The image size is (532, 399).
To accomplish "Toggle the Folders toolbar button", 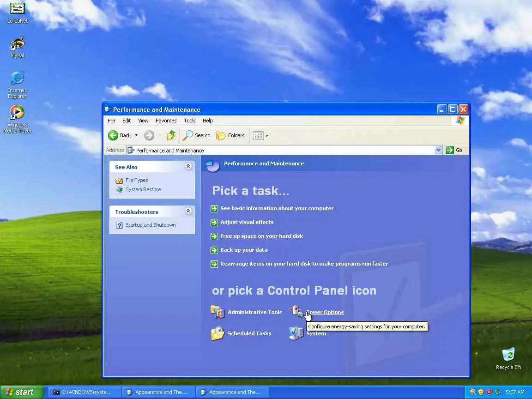I will [x=230, y=135].
